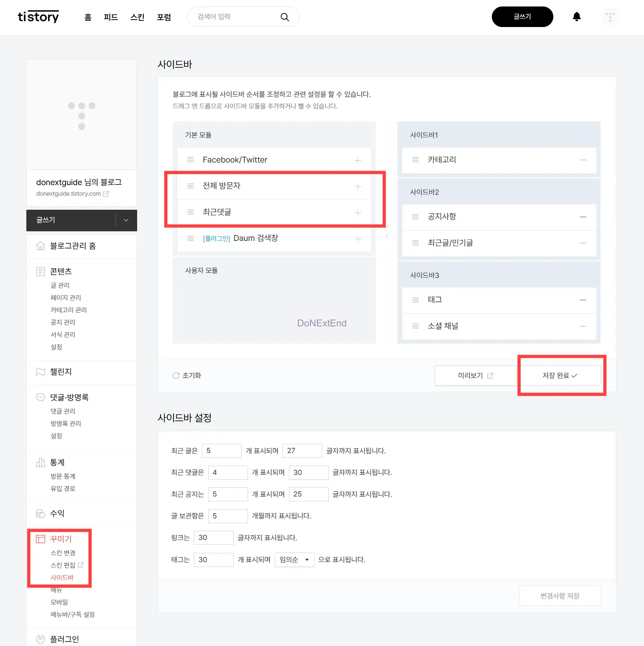644x646 pixels.
Task: Click the 수익 coins icon
Action: [x=40, y=513]
